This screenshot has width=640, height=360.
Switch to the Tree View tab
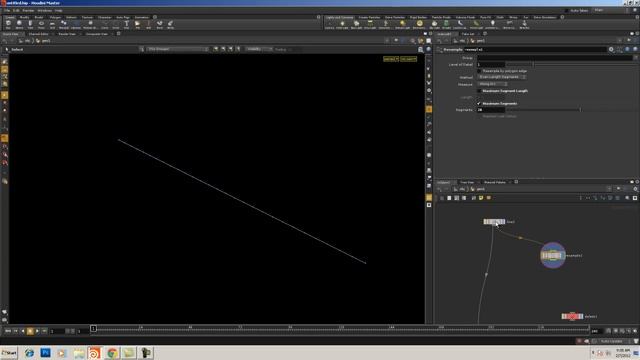point(467,182)
